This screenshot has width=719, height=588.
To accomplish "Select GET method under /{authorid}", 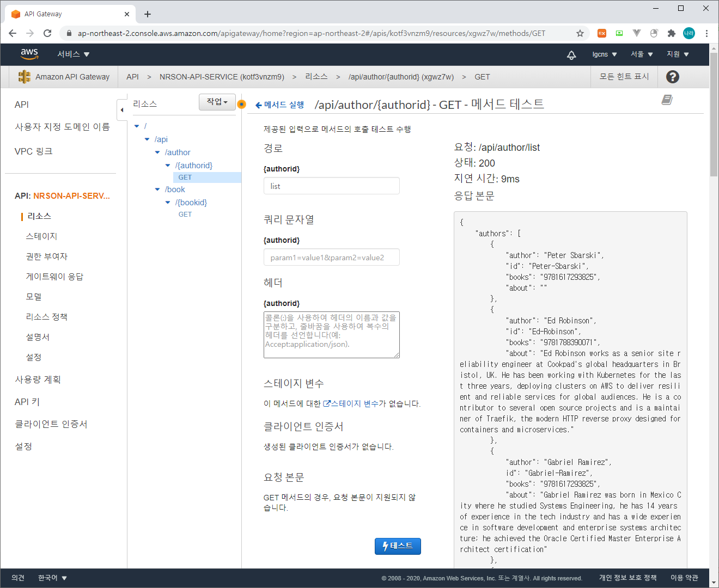I will click(185, 177).
